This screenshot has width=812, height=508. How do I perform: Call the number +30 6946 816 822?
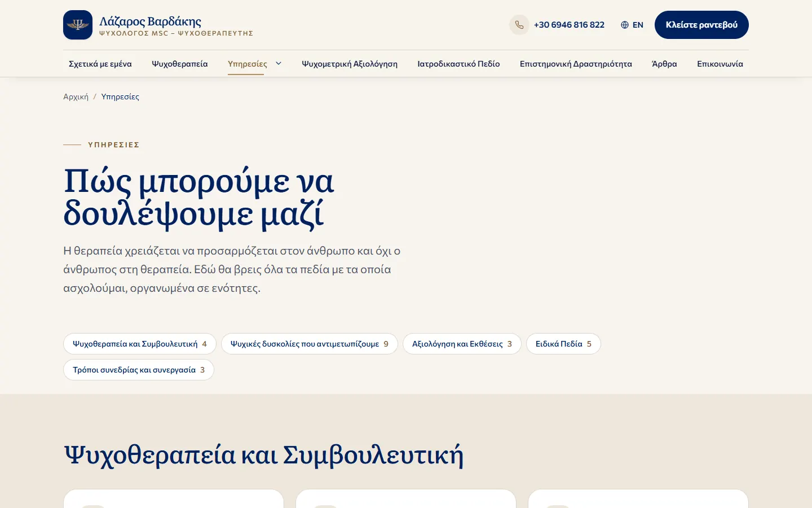pyautogui.click(x=569, y=25)
